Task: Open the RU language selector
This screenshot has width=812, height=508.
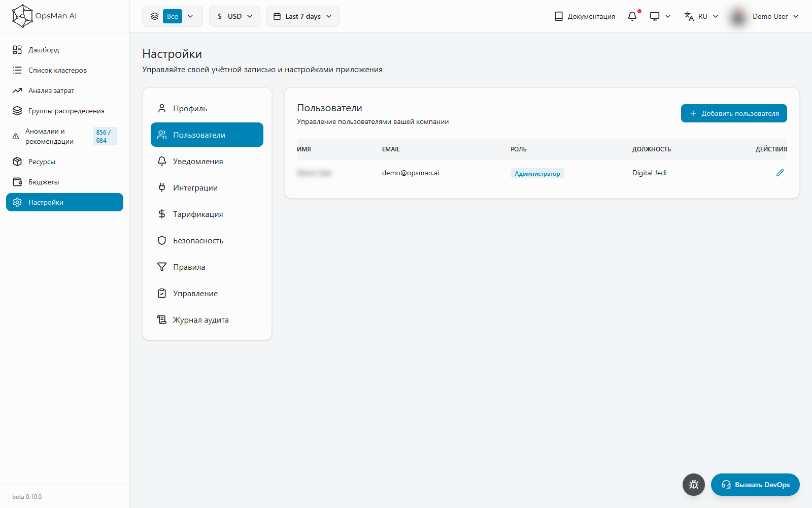Action: tap(701, 16)
